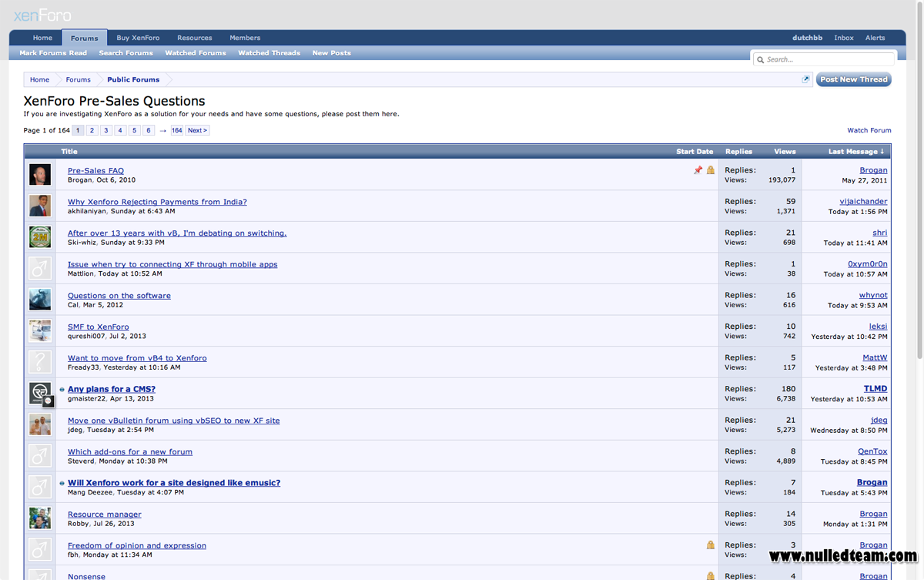Open the Pre-Sales FAQ thread

95,171
